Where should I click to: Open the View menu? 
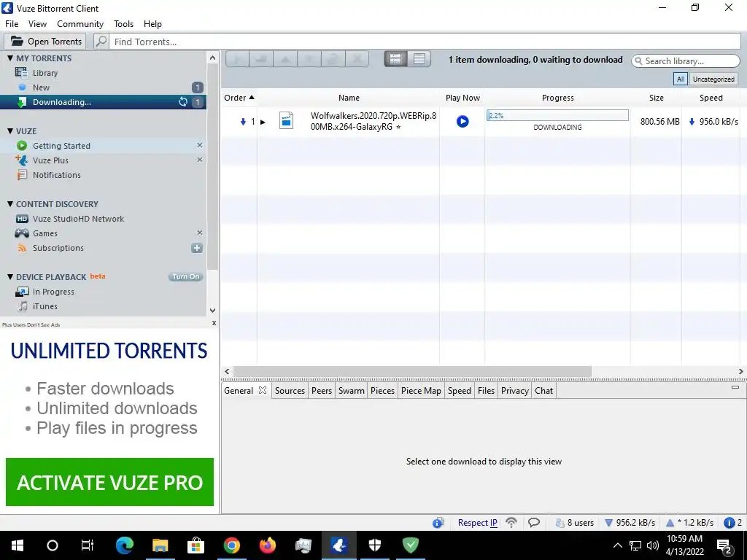[x=37, y=24]
